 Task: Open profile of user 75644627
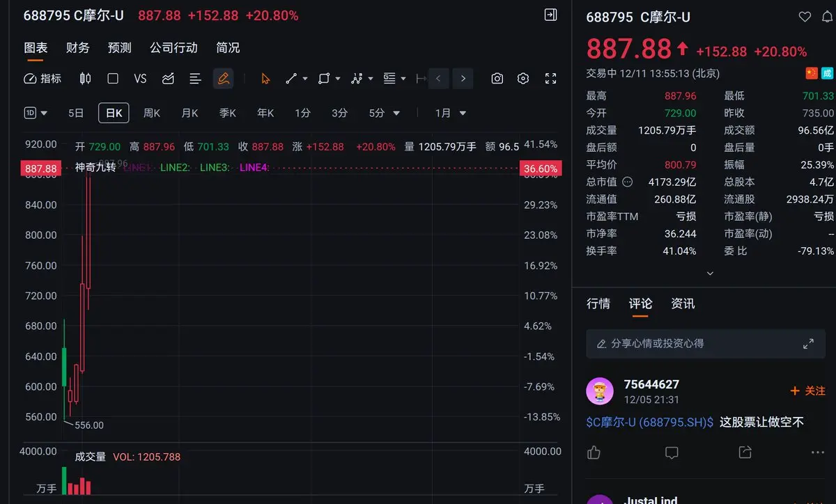651,384
